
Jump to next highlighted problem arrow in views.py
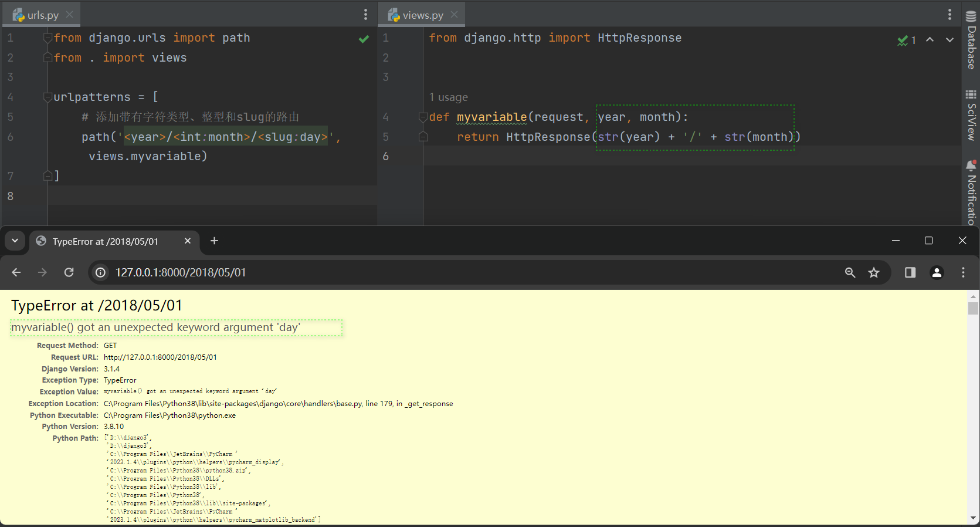pos(950,40)
